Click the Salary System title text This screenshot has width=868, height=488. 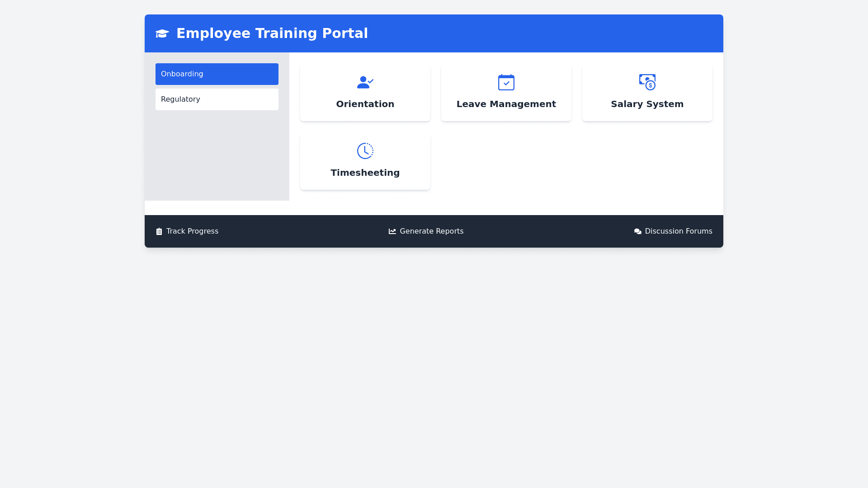647,104
